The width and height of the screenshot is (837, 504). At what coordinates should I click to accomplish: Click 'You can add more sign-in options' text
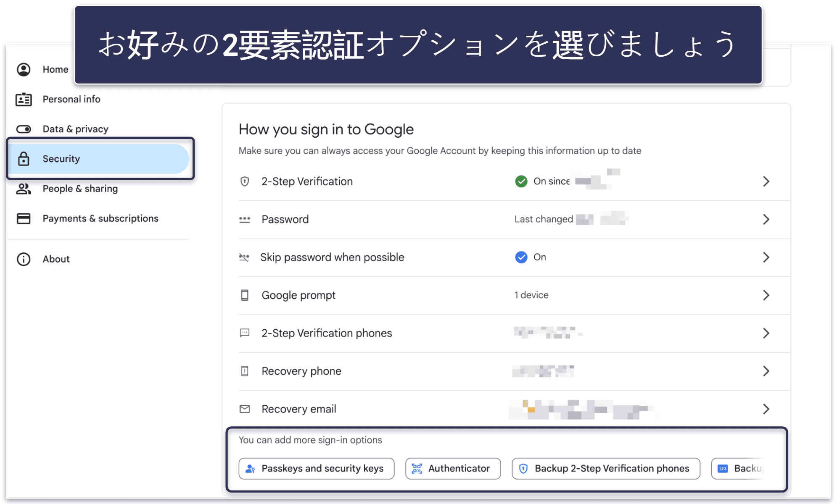[x=310, y=440]
